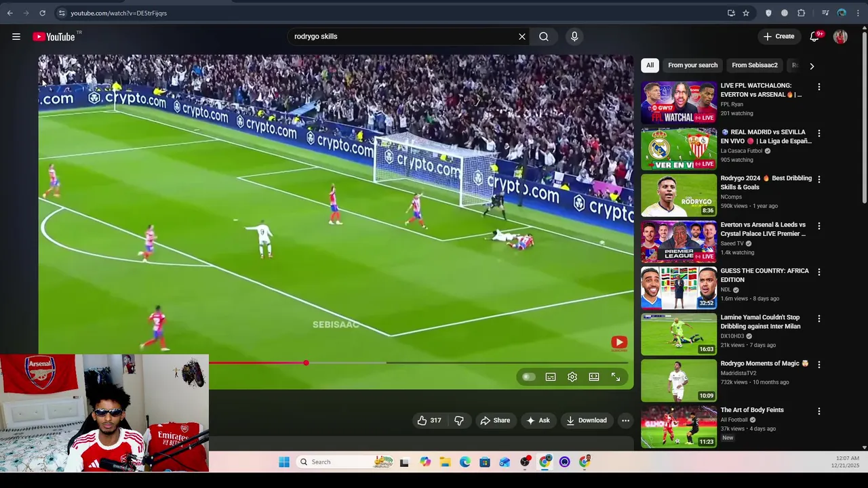Open the player settings gear
This screenshot has height=488, width=868.
tap(572, 377)
